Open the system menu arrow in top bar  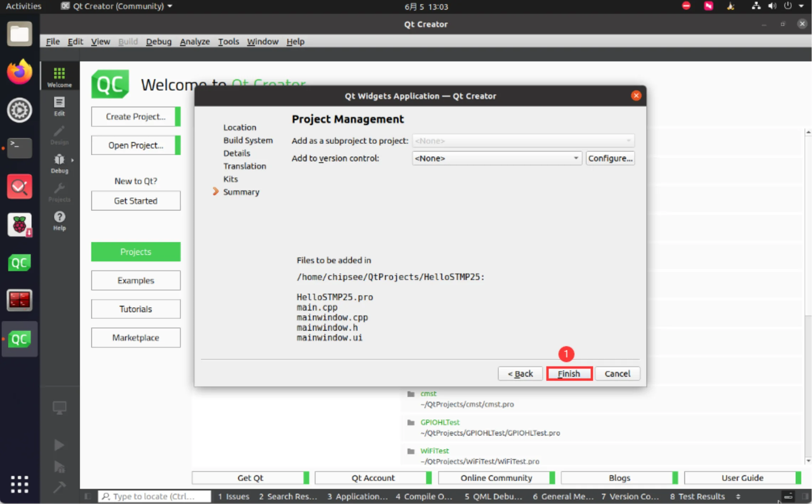point(801,6)
